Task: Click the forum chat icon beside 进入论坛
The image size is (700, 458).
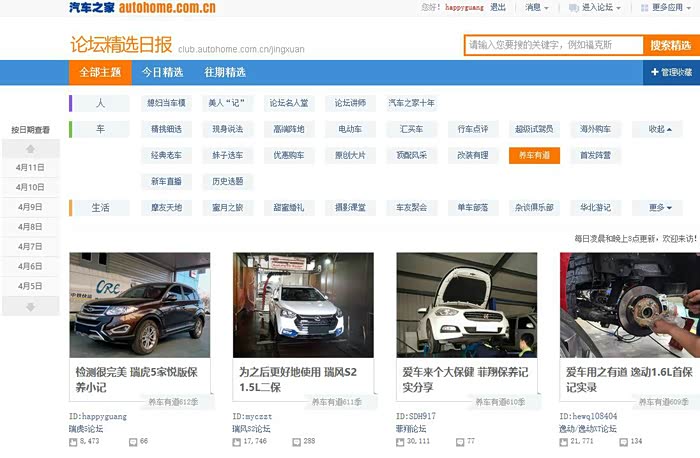Action: point(574,7)
